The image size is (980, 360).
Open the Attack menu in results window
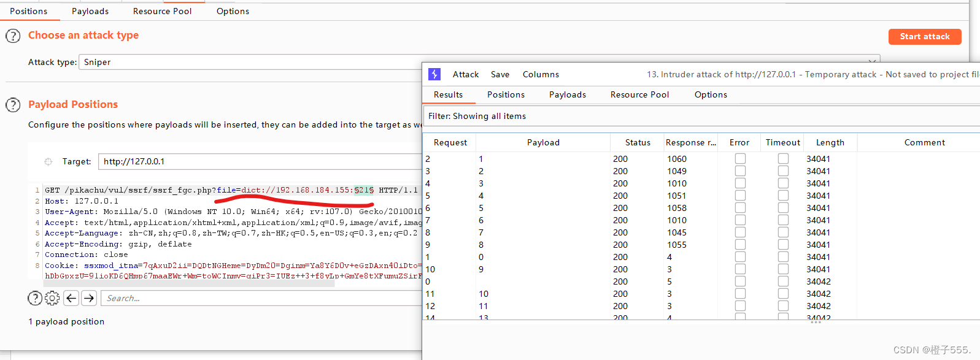466,74
